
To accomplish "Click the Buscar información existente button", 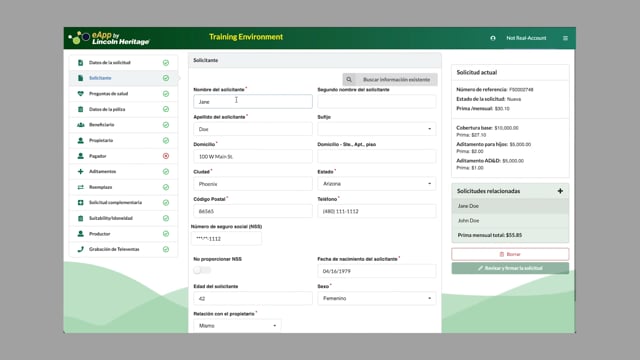I will pos(390,80).
